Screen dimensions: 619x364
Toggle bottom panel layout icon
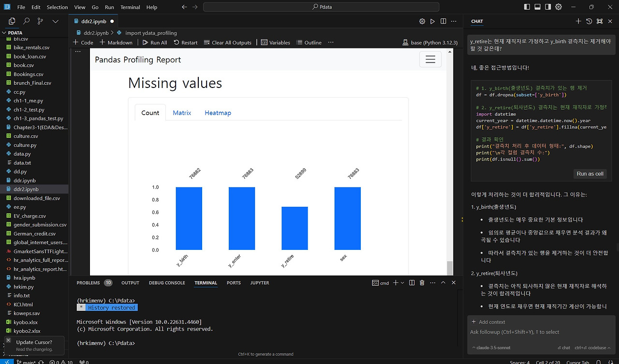coord(538,7)
